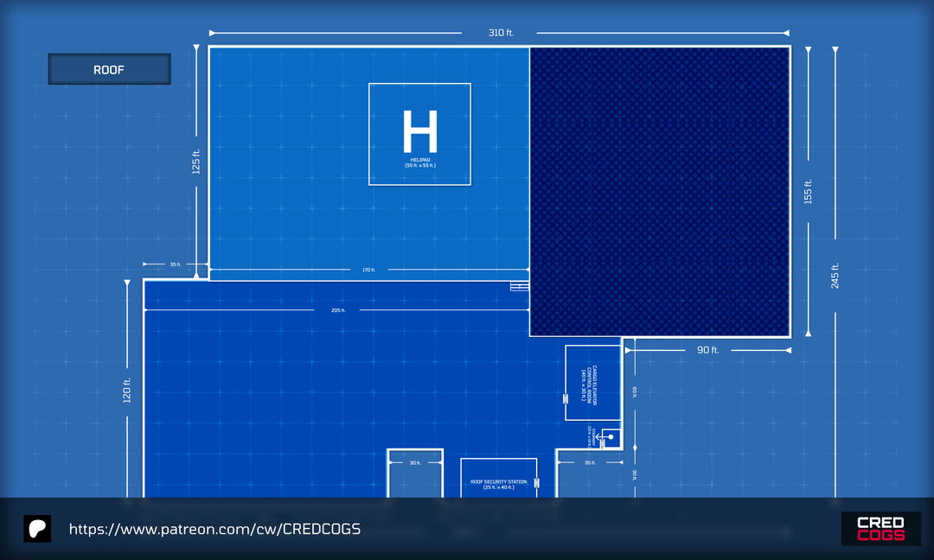Click the stairs icon beside dark roof section
Image resolution: width=934 pixels, height=560 pixels.
pyautogui.click(x=519, y=286)
